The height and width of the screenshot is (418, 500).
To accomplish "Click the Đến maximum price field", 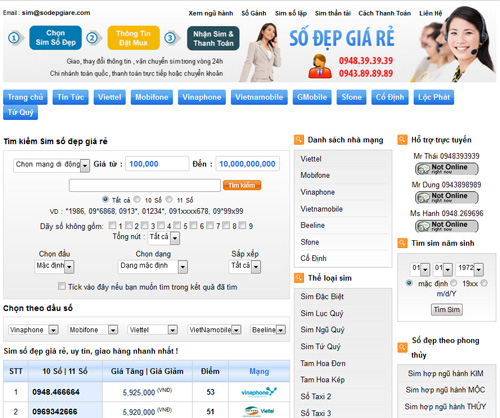I will click(x=248, y=164).
